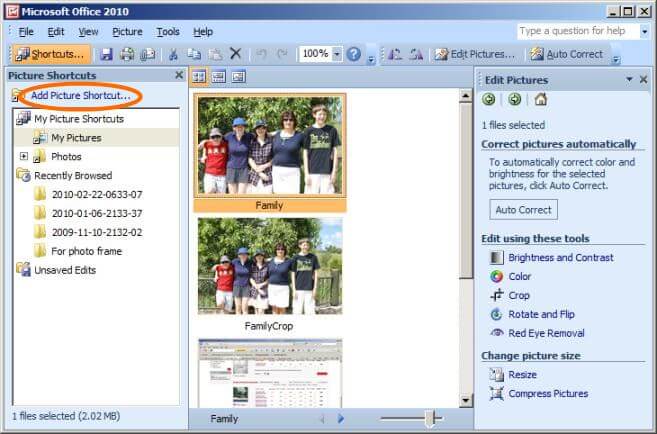Open the File menu
The image size is (657, 434).
coord(26,32)
